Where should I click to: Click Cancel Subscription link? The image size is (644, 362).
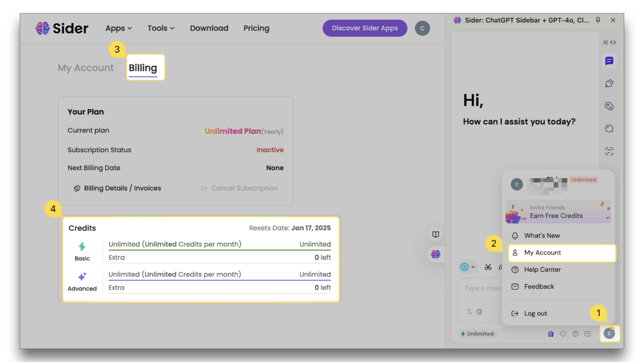[x=239, y=188]
